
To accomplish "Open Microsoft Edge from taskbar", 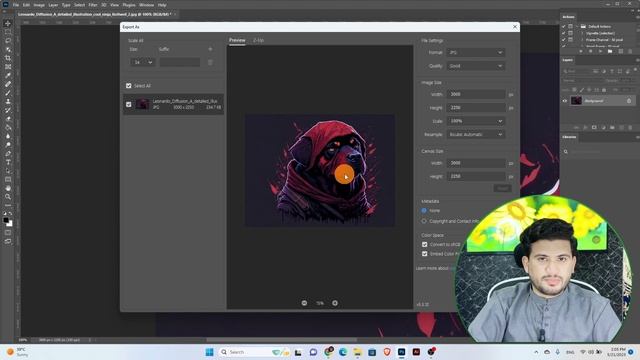I will click(x=343, y=352).
